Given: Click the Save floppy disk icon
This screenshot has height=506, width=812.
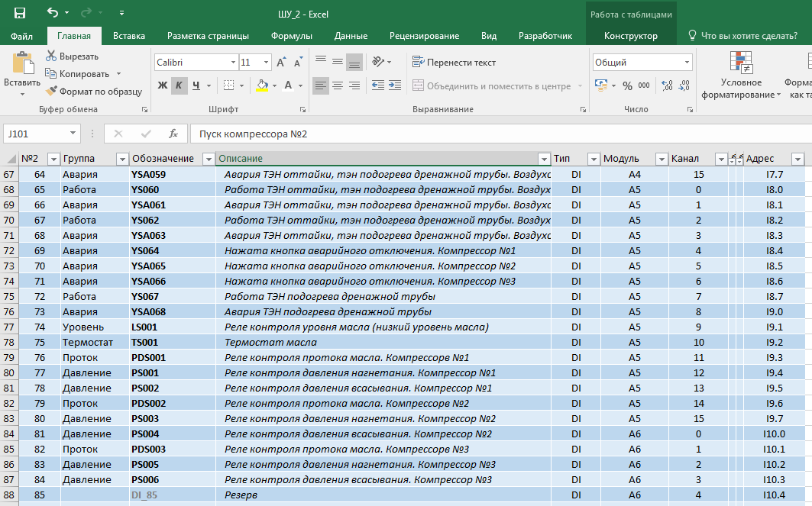Looking at the screenshot, I should click(x=20, y=13).
